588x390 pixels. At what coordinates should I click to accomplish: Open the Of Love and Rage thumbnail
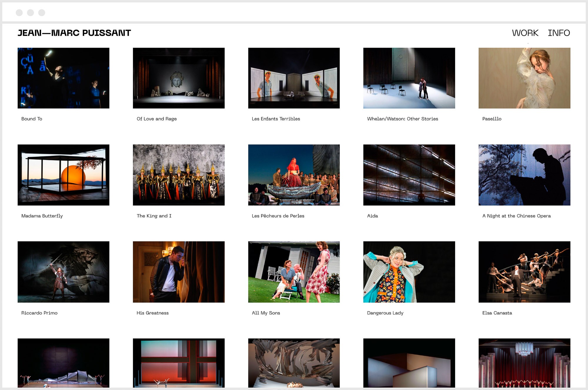pyautogui.click(x=179, y=78)
